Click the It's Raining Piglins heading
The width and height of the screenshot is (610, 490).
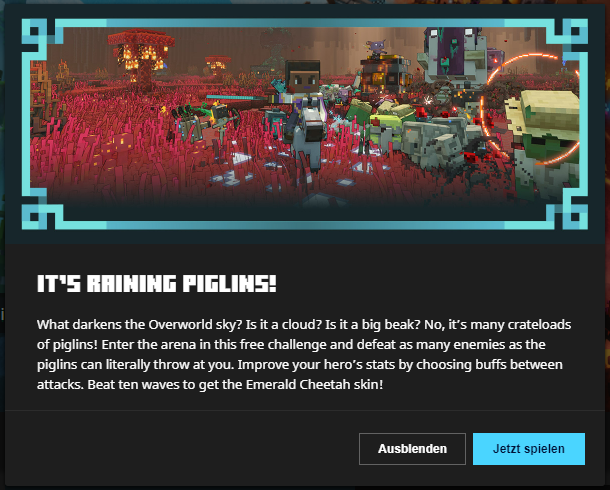coord(156,284)
